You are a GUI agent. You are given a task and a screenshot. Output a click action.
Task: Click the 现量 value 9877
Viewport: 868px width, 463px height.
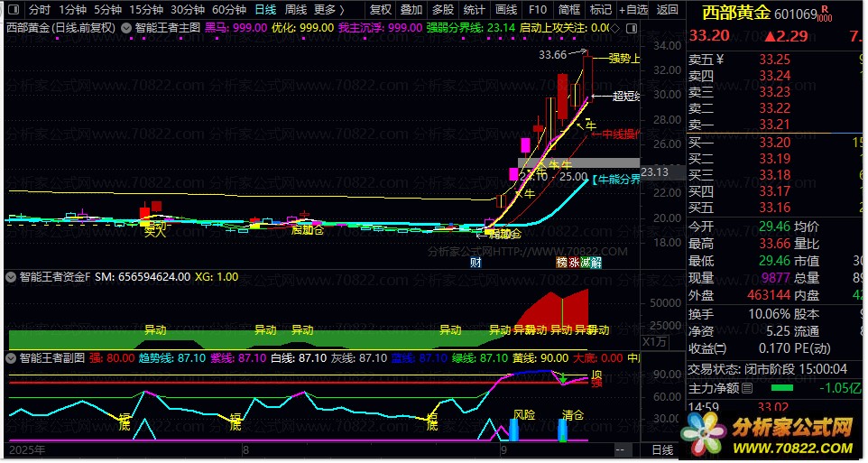pos(776,278)
